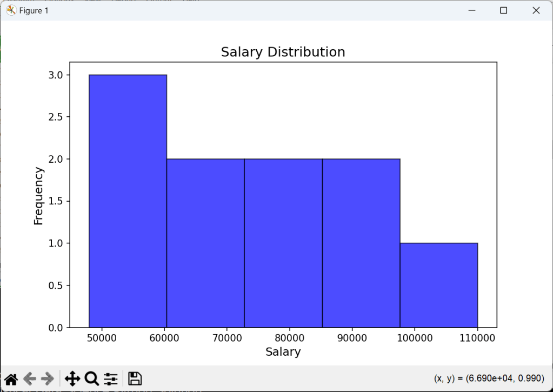The height and width of the screenshot is (392, 553).
Task: Click the cursor coordinates readout in the toolbar
Action: [x=489, y=378]
